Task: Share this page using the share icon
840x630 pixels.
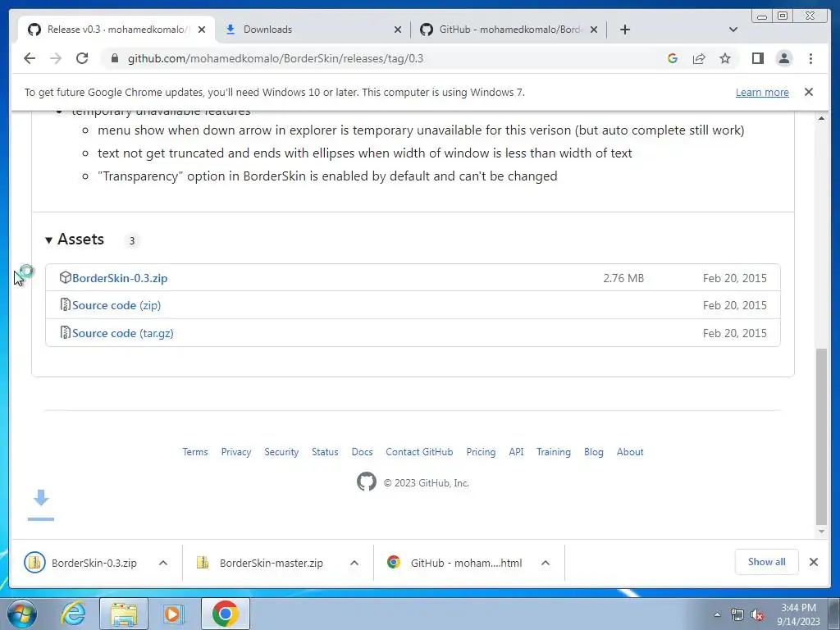Action: [699, 58]
